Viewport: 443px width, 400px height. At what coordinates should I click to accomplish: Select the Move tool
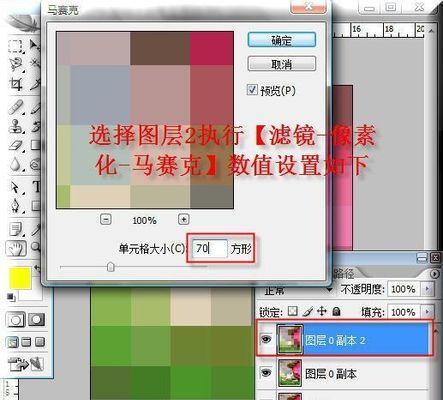(35, 46)
